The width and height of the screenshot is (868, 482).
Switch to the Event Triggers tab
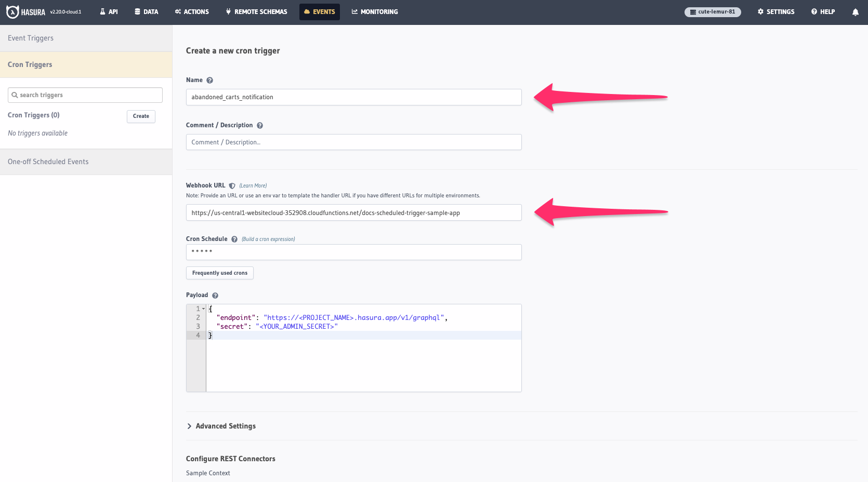[30, 37]
